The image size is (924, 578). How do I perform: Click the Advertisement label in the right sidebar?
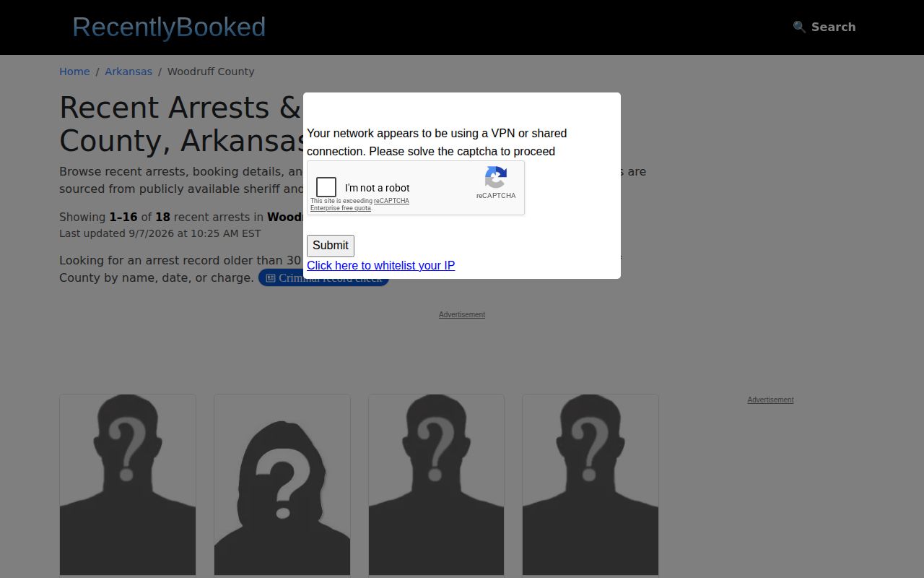tap(770, 400)
